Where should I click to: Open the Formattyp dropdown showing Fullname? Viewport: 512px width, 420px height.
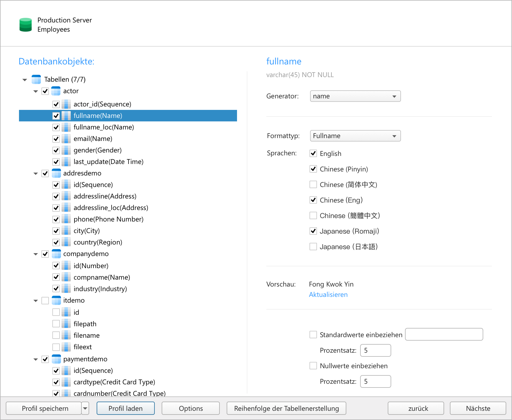click(355, 136)
